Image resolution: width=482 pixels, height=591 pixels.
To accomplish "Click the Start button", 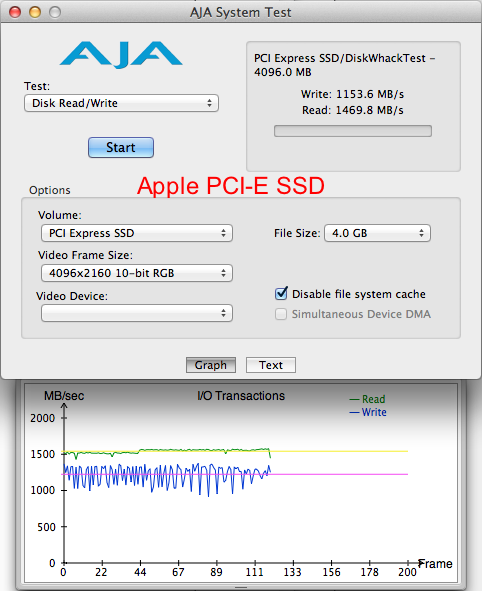I will [121, 147].
